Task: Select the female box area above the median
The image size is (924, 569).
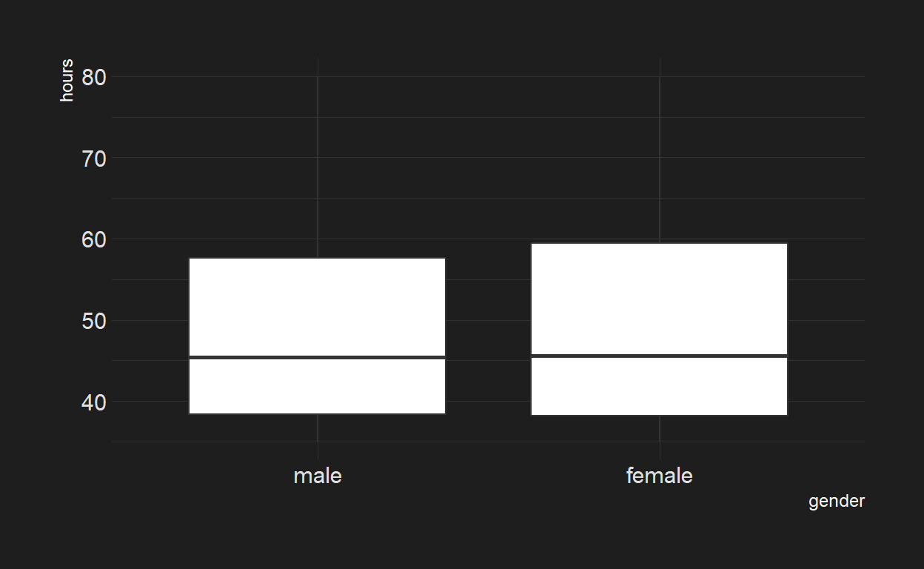Action: coord(659,299)
